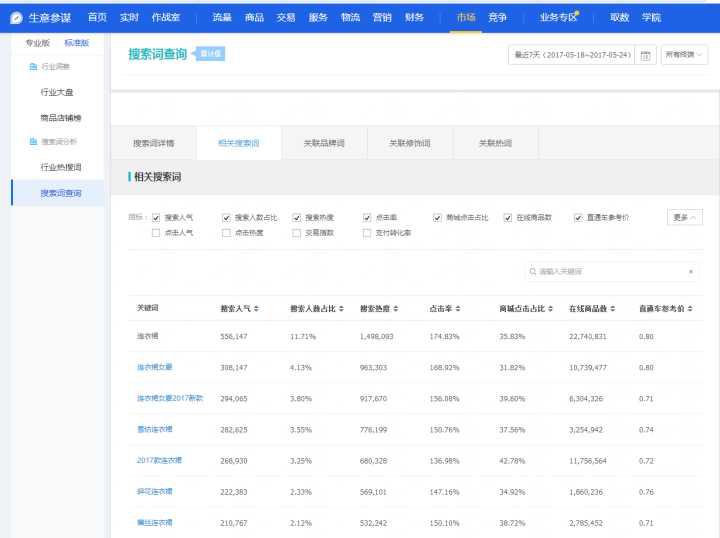Open 商品店铺榜 in the left sidebar
This screenshot has height=538, width=720.
pyautogui.click(x=61, y=118)
